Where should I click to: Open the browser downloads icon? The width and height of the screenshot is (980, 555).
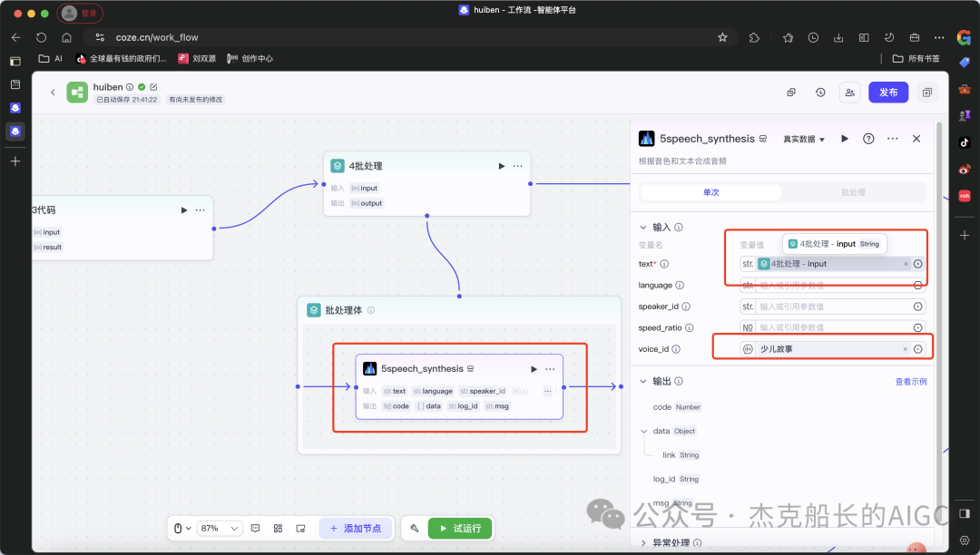click(838, 37)
